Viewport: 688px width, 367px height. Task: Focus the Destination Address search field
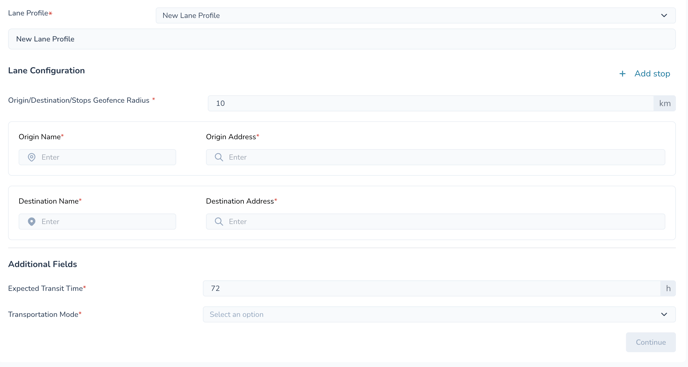click(435, 222)
